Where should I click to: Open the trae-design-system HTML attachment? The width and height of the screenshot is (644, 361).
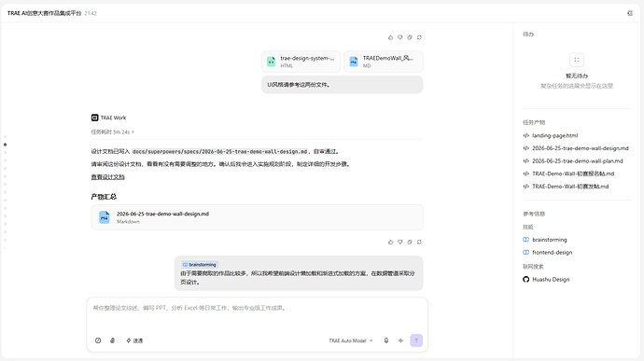[x=301, y=62]
